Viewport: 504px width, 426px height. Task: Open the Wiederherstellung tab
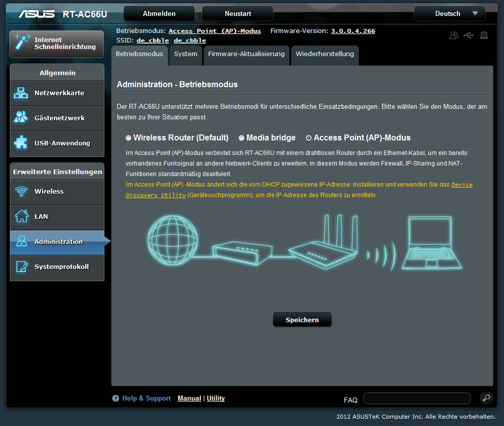(324, 54)
